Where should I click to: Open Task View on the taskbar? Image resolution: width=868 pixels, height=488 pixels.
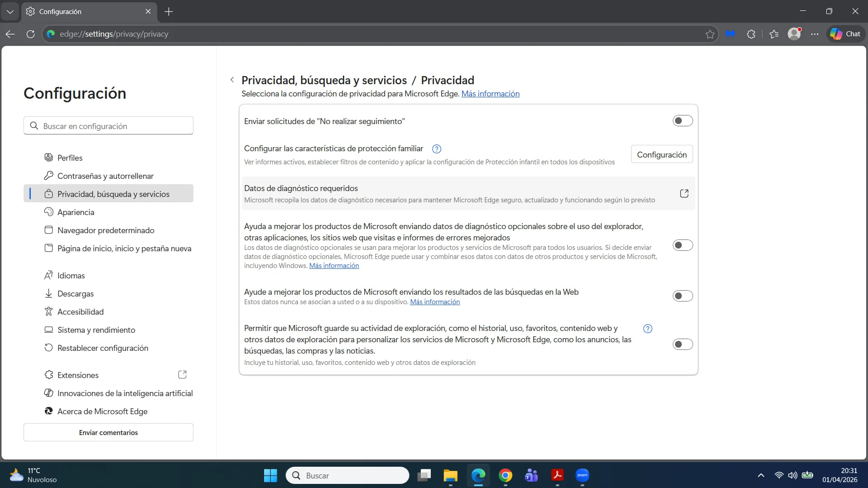424,475
